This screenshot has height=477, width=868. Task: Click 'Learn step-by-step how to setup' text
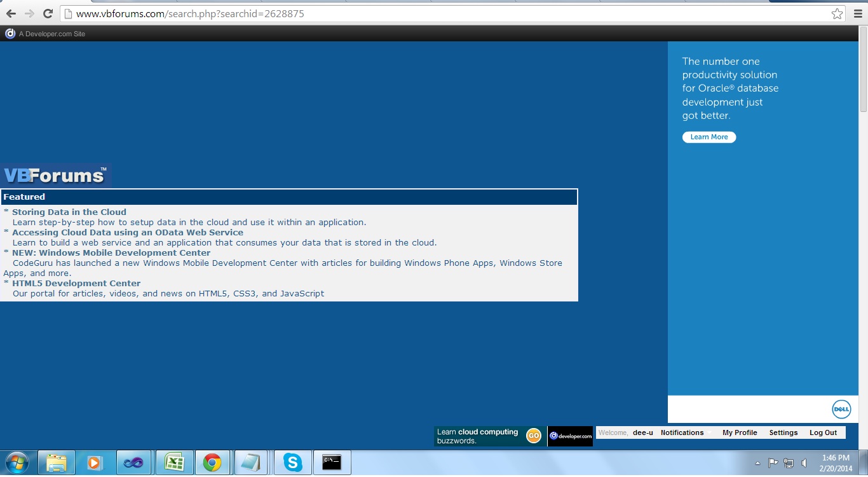click(189, 222)
